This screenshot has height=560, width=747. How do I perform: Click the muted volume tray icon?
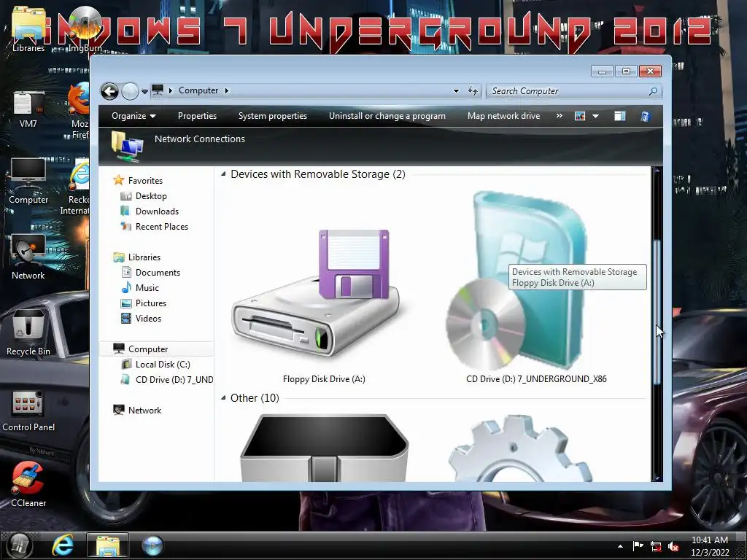click(x=673, y=546)
